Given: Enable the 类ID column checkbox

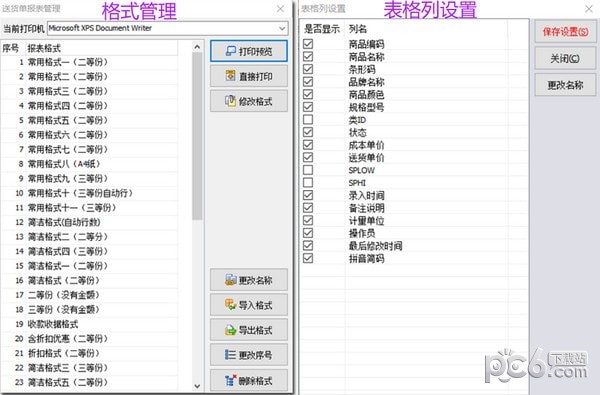Looking at the screenshot, I should [x=308, y=120].
